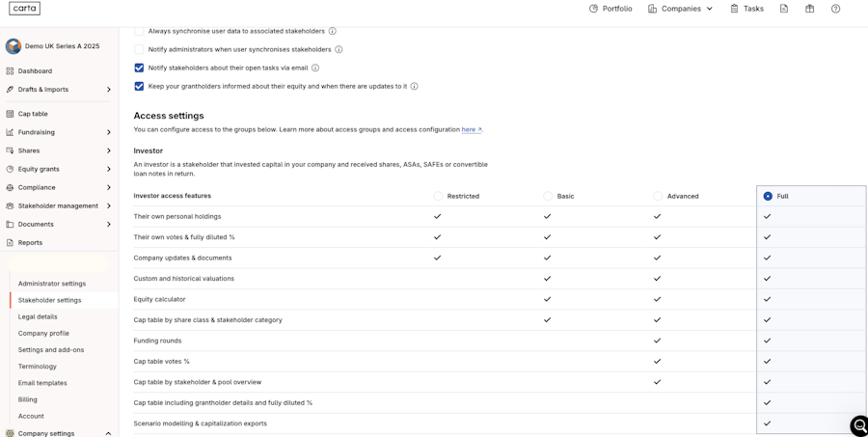Open Portfolio from the top navigation
868x437 pixels.
[610, 9]
